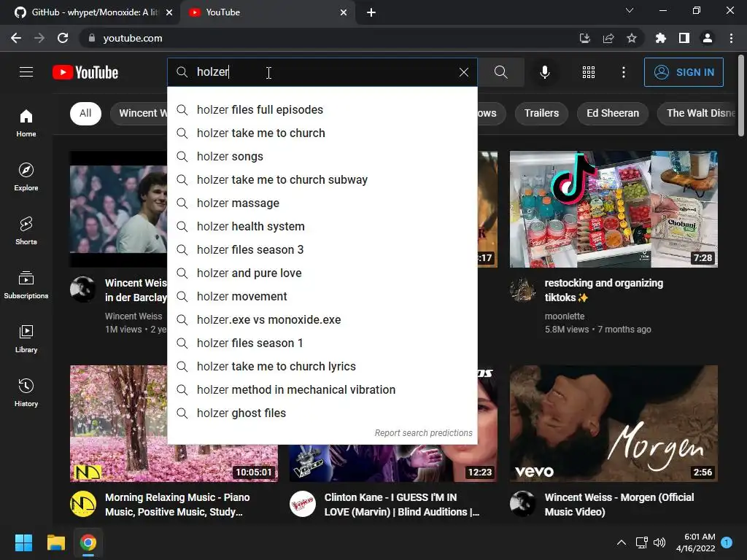Choose suggestion 'holzer and pure love'
The height and width of the screenshot is (560, 747).
[x=322, y=273]
